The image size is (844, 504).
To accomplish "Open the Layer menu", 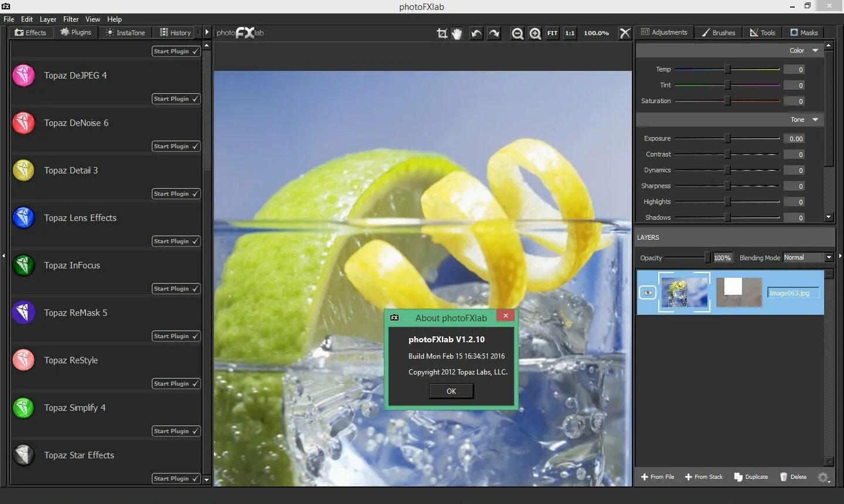I will [48, 19].
